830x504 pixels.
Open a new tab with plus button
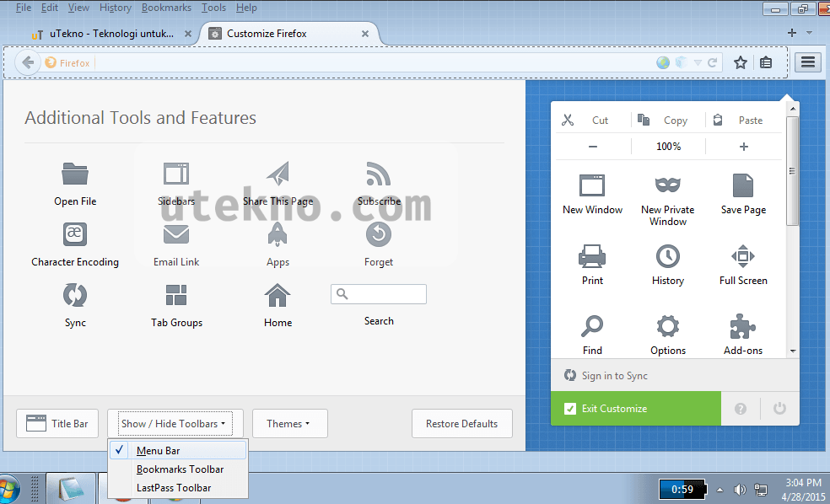pos(792,33)
